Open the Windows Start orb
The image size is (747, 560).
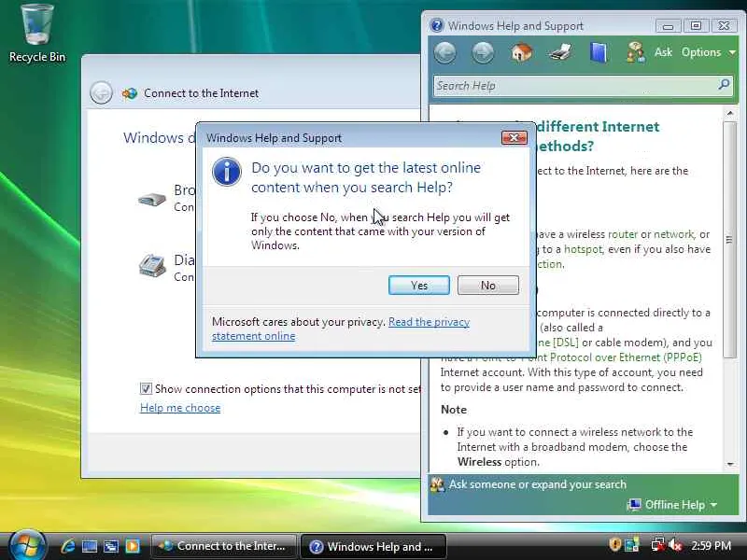tap(26, 546)
